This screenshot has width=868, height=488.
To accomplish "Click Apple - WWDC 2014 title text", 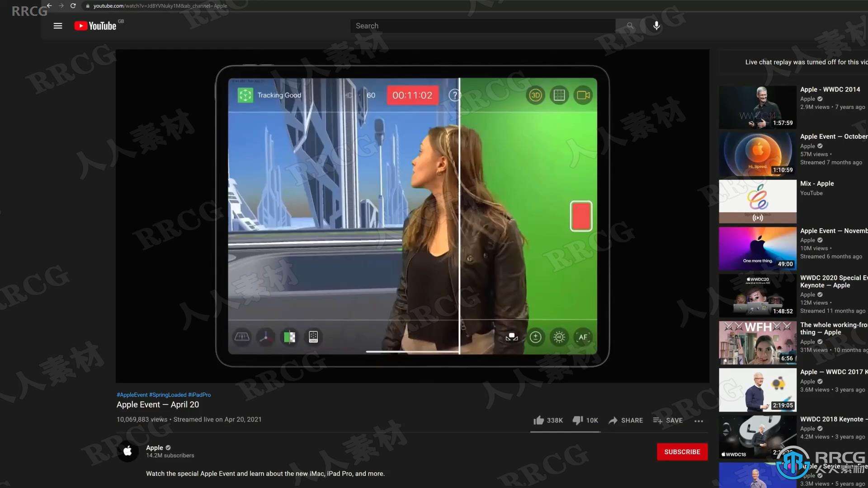I will tap(830, 89).
